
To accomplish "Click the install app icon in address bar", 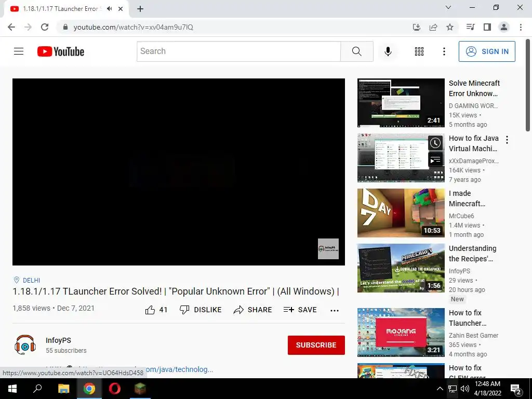I will click(416, 27).
